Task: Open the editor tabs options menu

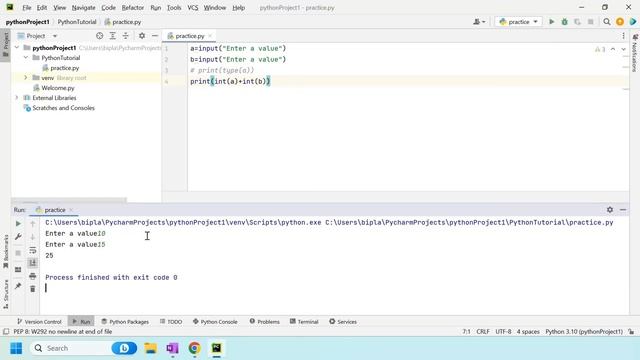Action: click(x=623, y=36)
